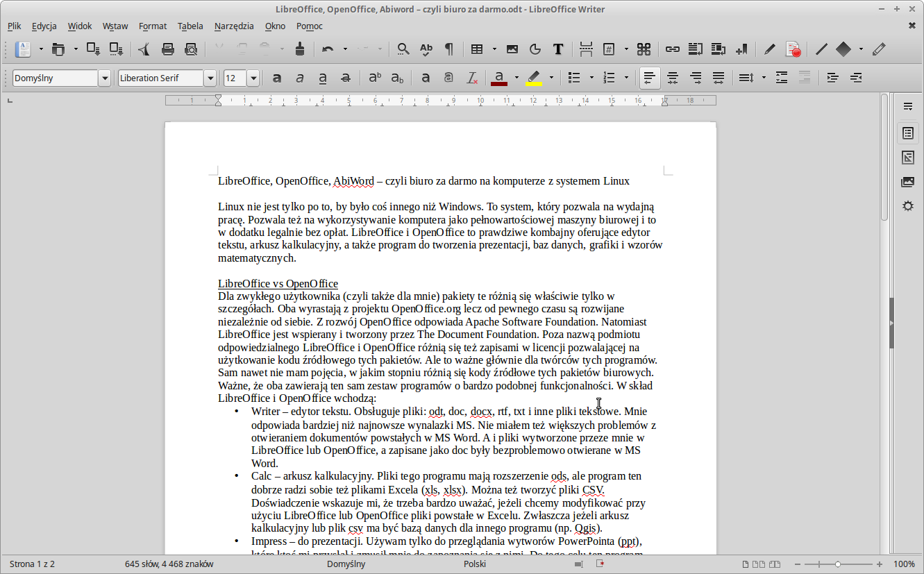The width and height of the screenshot is (924, 574).
Task: Click the Insert Special Character icon
Action: coord(644,49)
